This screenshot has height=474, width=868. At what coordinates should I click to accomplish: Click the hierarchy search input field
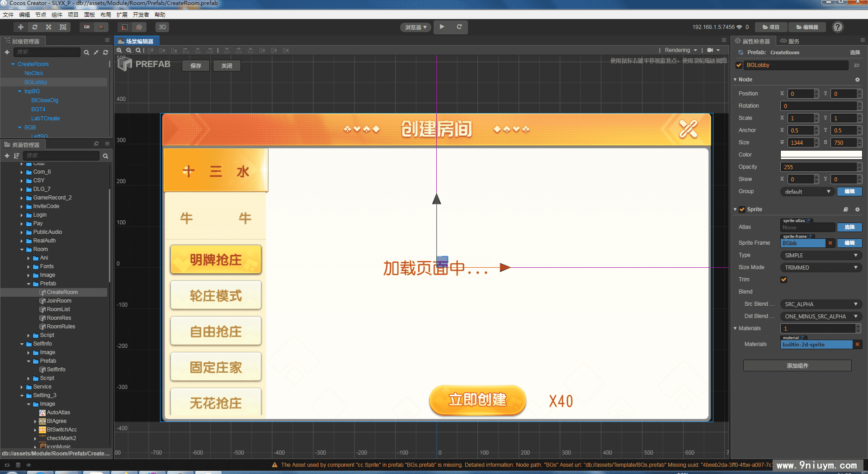tap(47, 52)
